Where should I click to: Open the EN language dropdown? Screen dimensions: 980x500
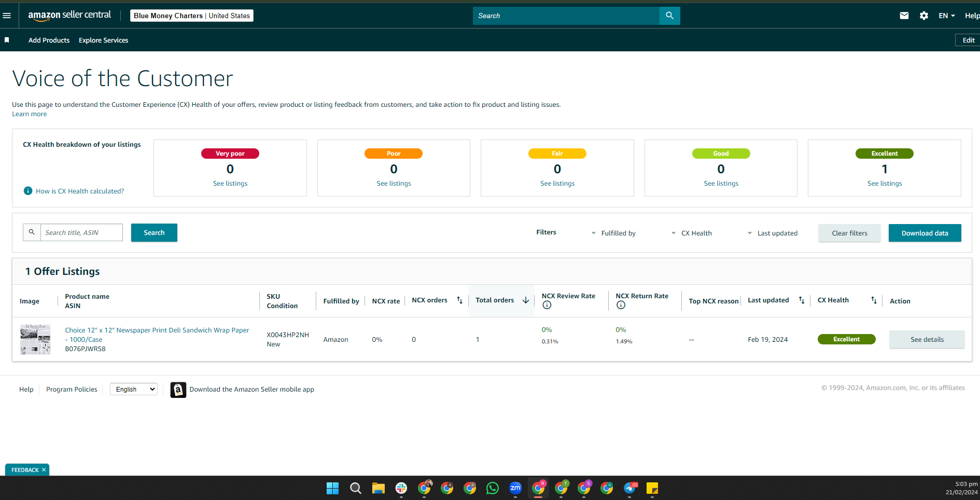point(947,16)
